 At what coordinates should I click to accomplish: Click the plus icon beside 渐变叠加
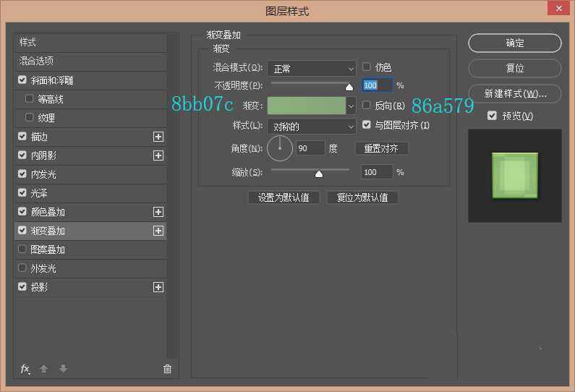point(158,231)
